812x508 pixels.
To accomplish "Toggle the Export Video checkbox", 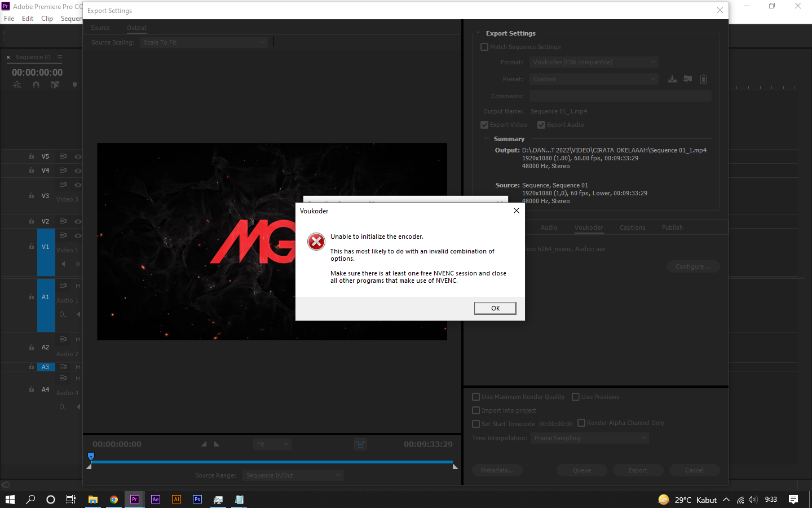I will 484,125.
